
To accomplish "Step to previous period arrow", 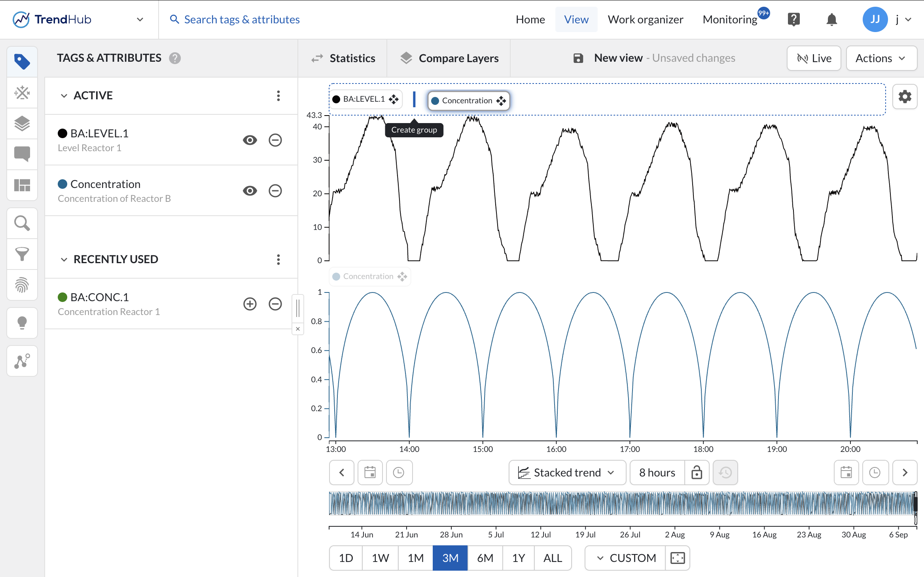I will tap(342, 473).
